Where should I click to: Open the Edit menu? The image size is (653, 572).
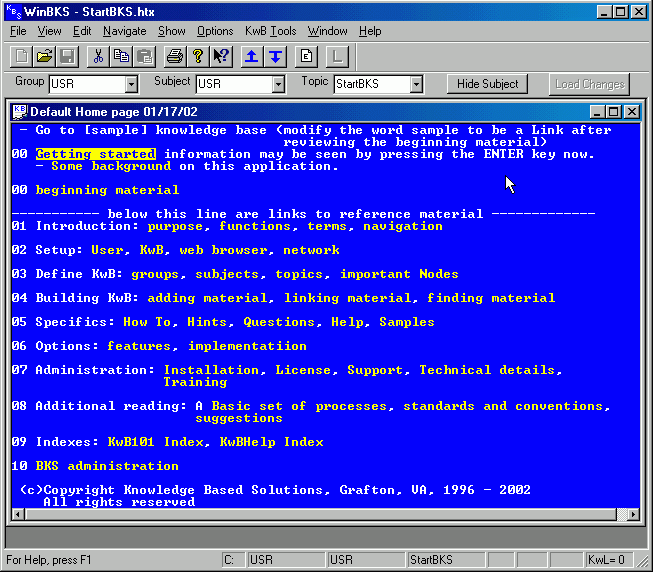(82, 31)
